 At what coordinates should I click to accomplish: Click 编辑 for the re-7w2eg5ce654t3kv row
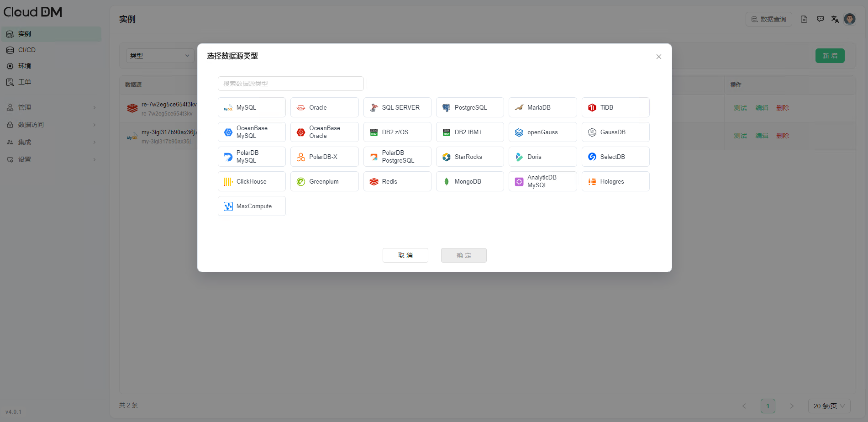pos(762,108)
